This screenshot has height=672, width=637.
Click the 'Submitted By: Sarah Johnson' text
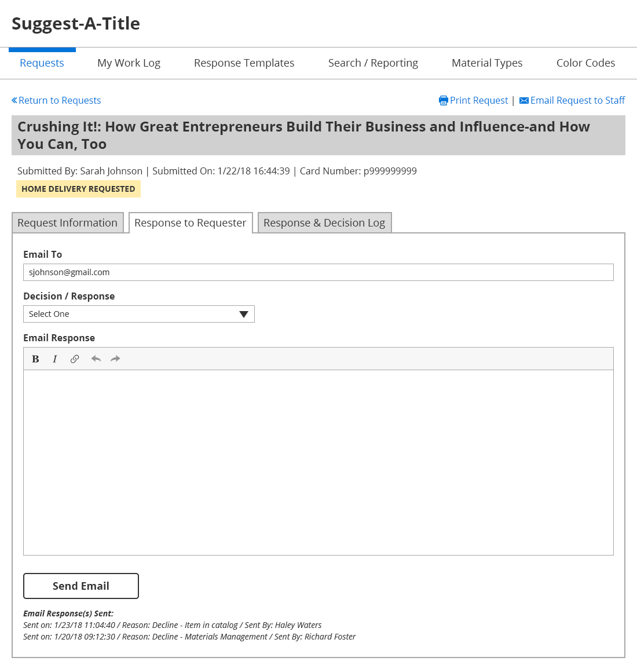pyautogui.click(x=80, y=171)
